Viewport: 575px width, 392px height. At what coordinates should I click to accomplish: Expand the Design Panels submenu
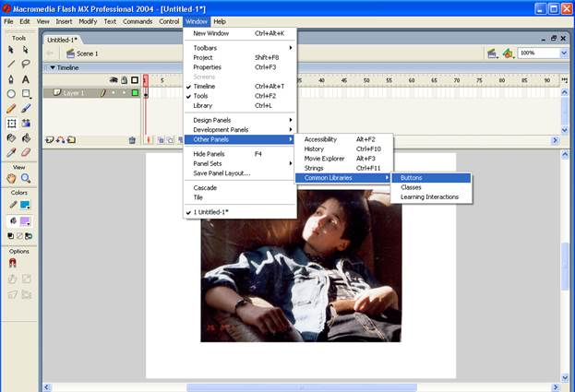tap(239, 120)
